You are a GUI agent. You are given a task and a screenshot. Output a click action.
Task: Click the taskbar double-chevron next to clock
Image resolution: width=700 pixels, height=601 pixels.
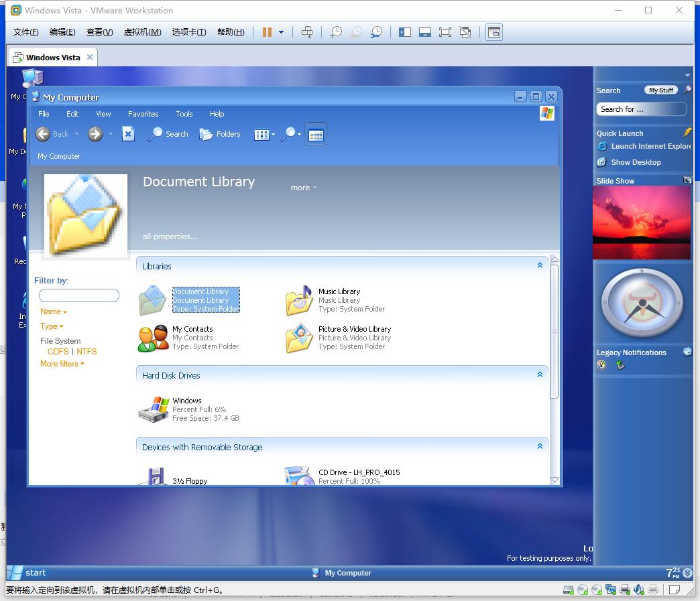[x=687, y=573]
